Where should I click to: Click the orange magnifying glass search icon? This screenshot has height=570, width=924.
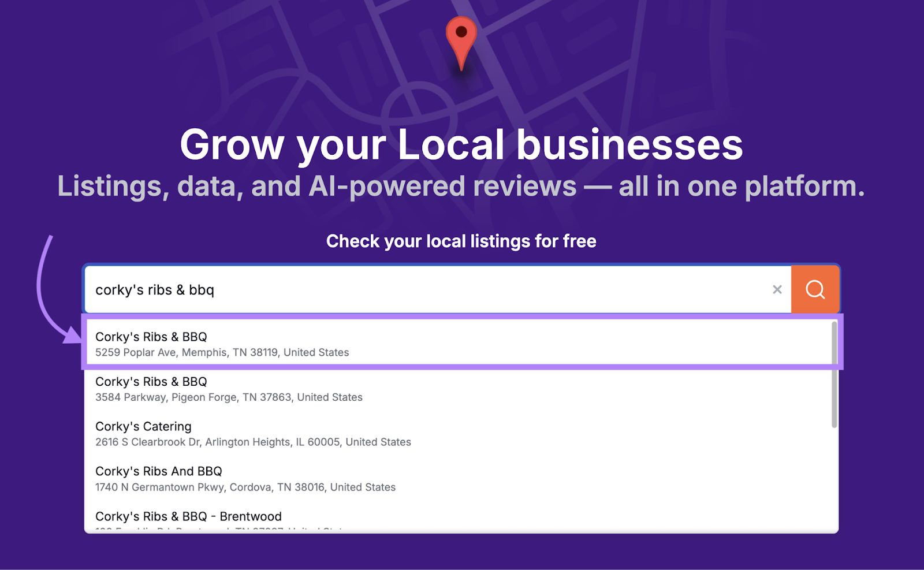point(814,289)
